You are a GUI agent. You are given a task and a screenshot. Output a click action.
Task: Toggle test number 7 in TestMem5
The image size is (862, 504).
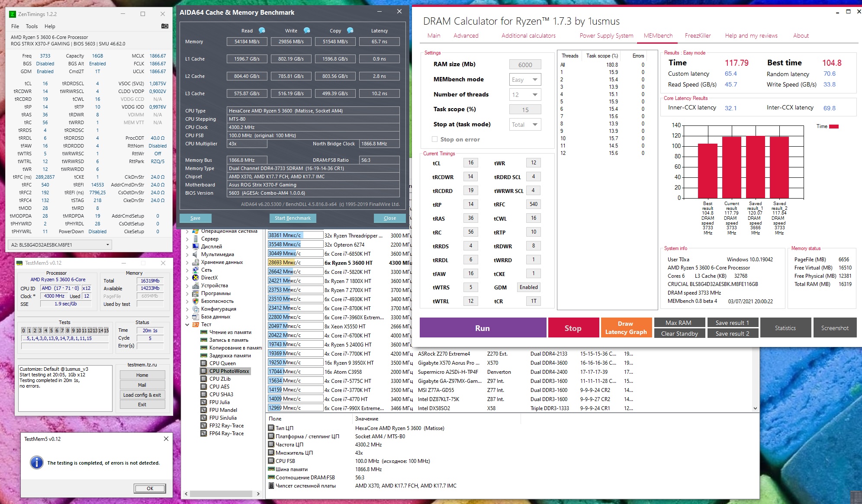[x=62, y=330]
